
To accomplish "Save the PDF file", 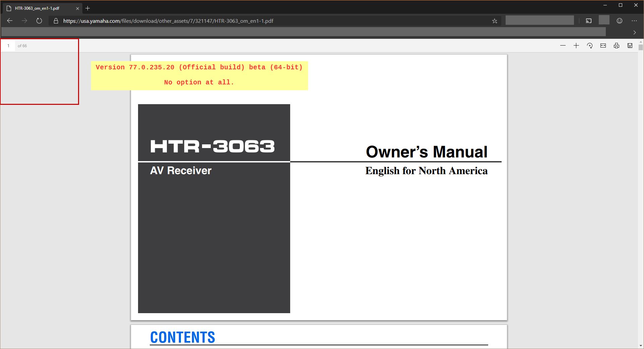I will [x=630, y=46].
